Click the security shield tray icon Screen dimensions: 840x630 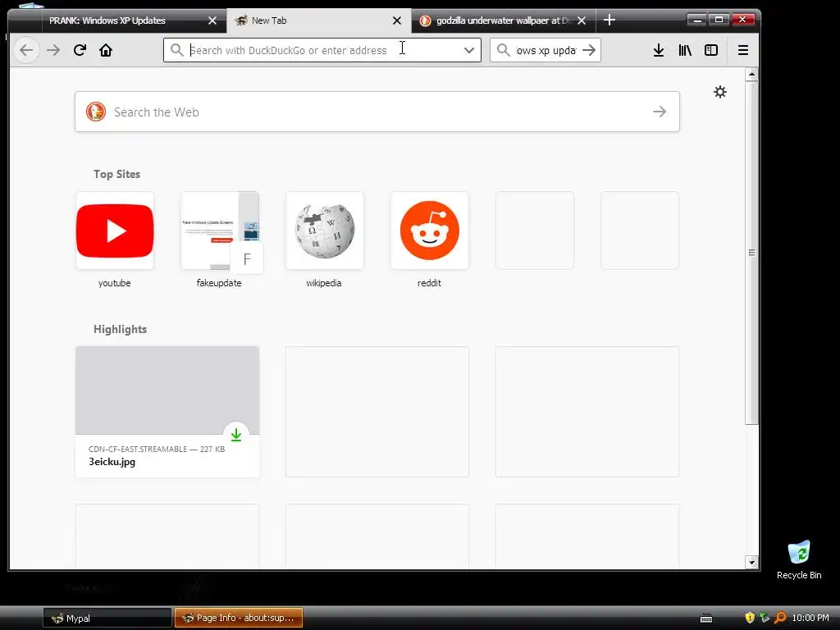click(750, 618)
